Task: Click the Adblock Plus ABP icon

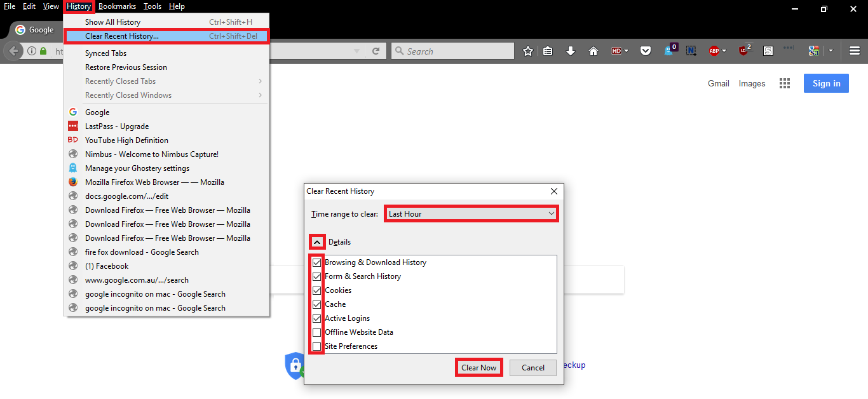Action: click(x=714, y=51)
